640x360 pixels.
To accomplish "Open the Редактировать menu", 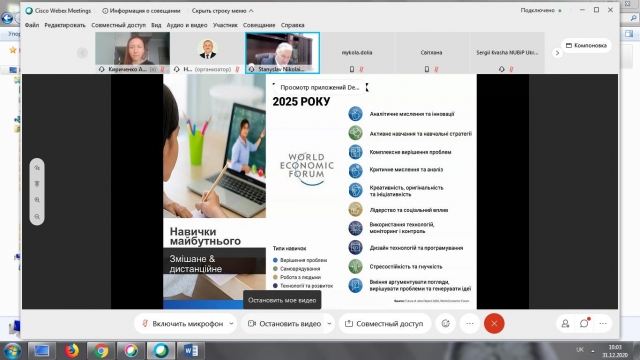I will click(65, 25).
